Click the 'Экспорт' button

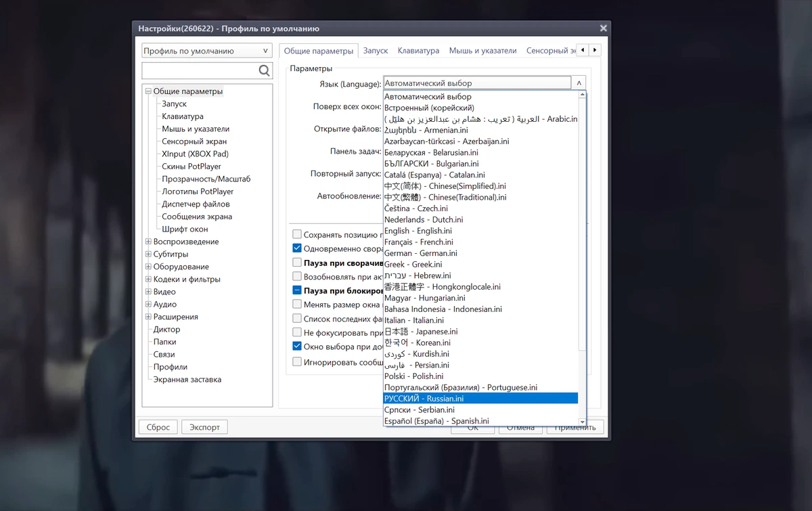[204, 427]
